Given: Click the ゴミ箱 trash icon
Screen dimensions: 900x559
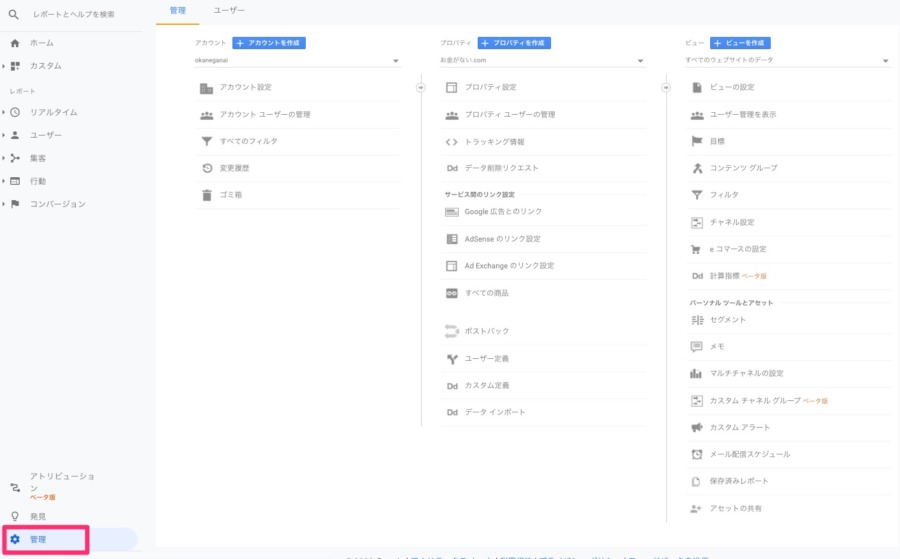Looking at the screenshot, I should pyautogui.click(x=207, y=195).
